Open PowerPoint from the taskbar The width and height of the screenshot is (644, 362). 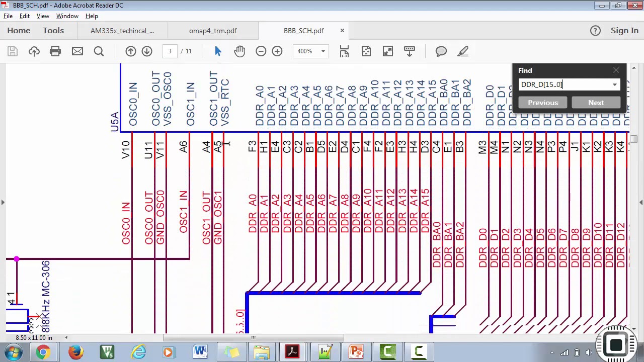[356, 351]
